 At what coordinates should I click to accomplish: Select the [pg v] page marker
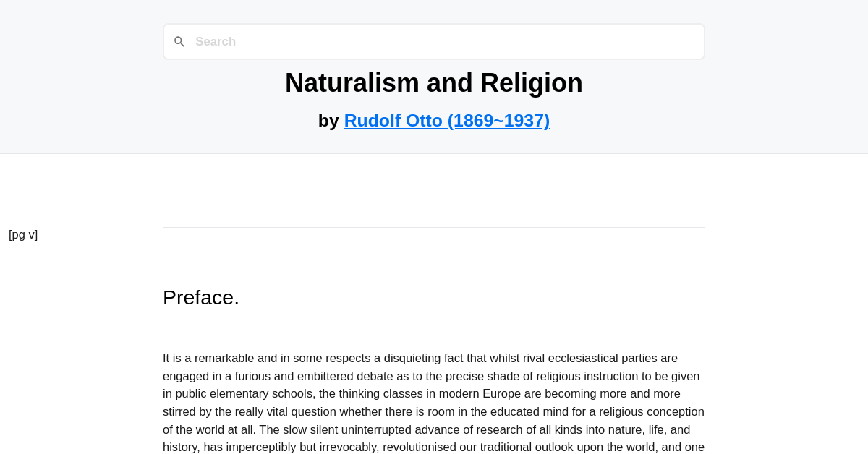pyautogui.click(x=22, y=234)
